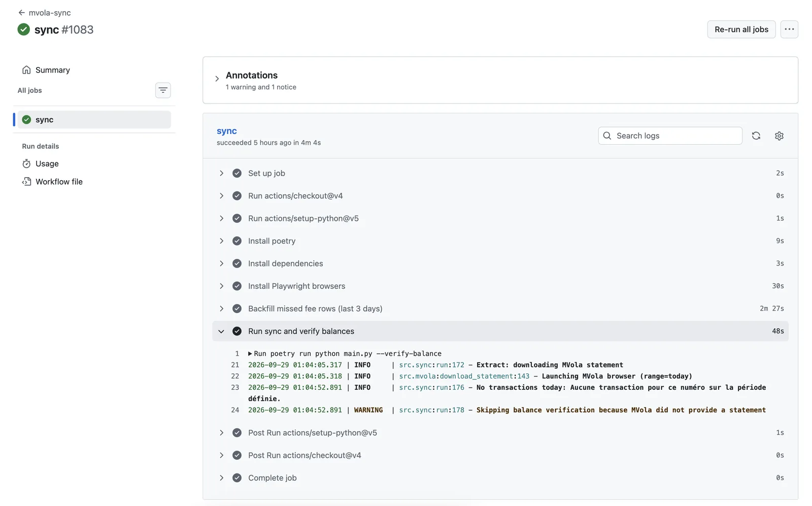Click log line number 24
812x506 pixels.
[235, 410]
